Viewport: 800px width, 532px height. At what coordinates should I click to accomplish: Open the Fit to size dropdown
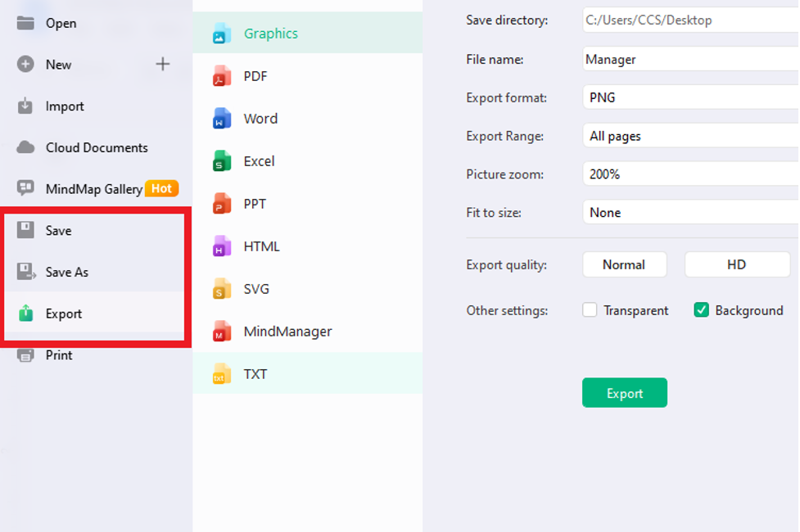pyautogui.click(x=691, y=212)
